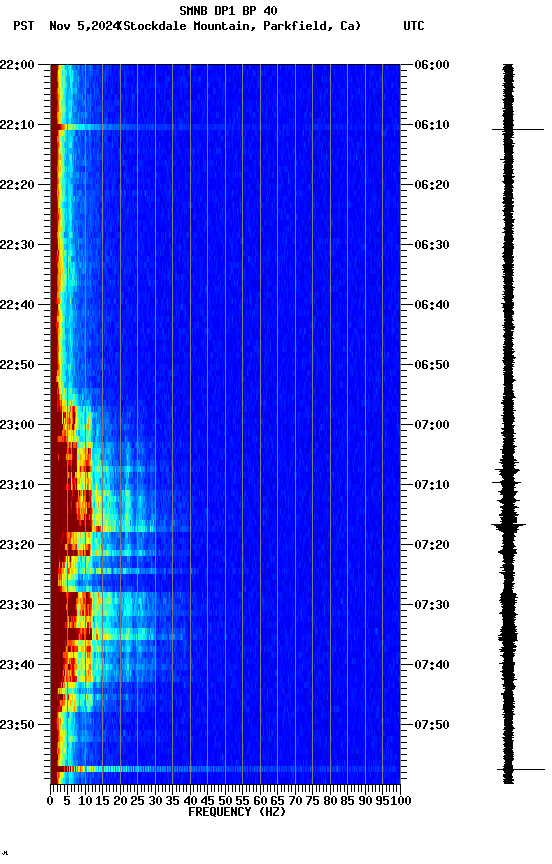Click the frequency axis label 55
Image resolution: width=552 pixels, height=864 pixels.
(243, 801)
